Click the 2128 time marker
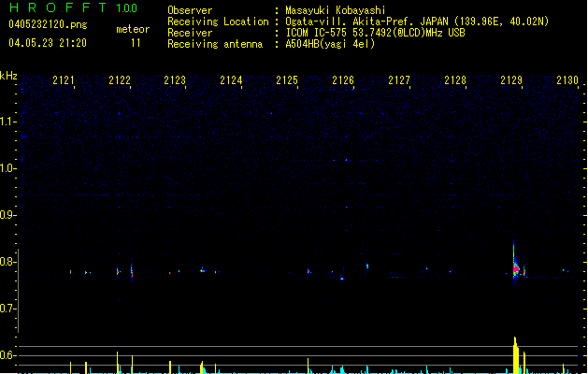 (x=455, y=80)
